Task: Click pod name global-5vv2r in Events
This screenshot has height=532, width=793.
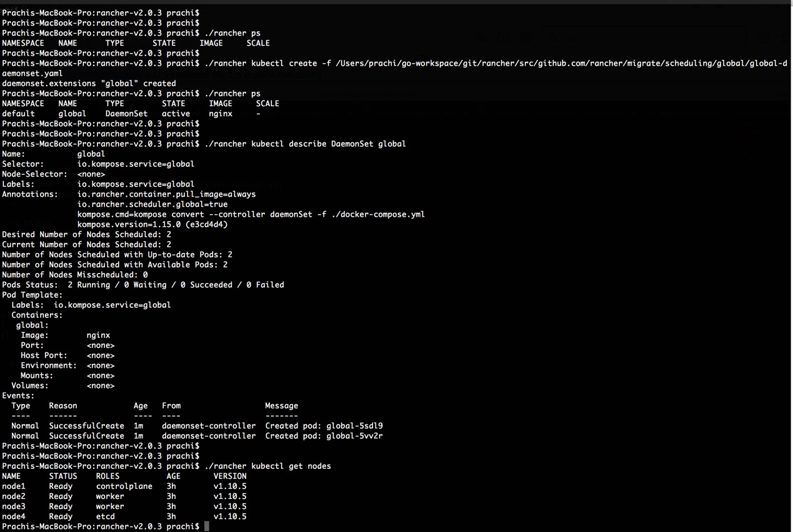Action: (x=354, y=436)
